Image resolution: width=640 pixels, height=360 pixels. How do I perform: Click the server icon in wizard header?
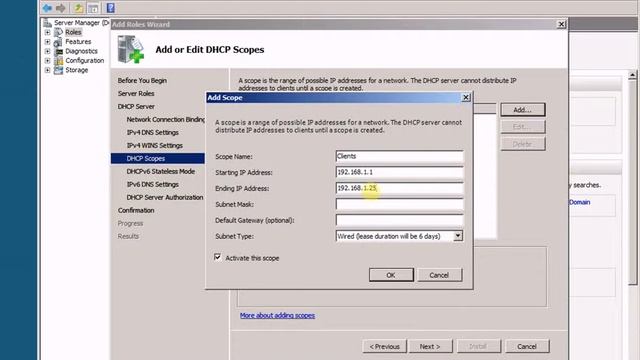point(131,49)
